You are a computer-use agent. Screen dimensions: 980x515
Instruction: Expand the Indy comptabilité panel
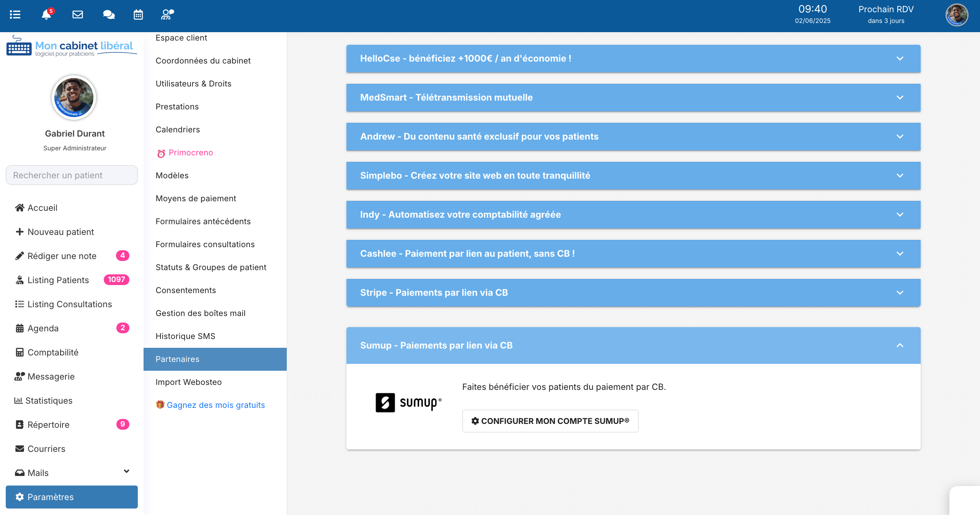pos(633,215)
